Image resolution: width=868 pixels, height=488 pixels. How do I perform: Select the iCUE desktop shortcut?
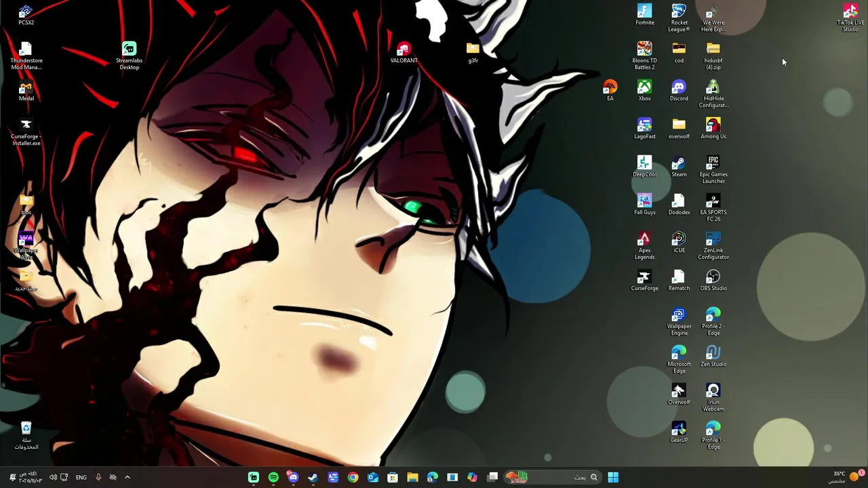(x=679, y=243)
